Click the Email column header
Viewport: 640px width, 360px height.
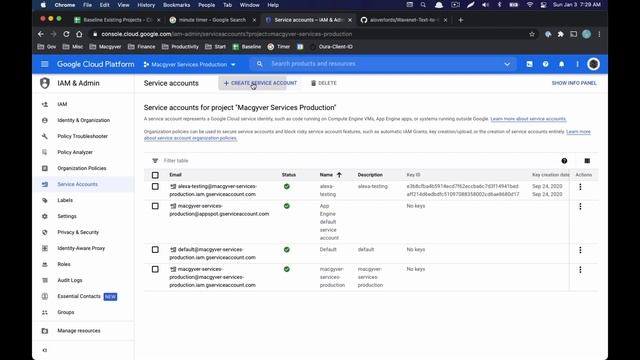[x=176, y=175]
